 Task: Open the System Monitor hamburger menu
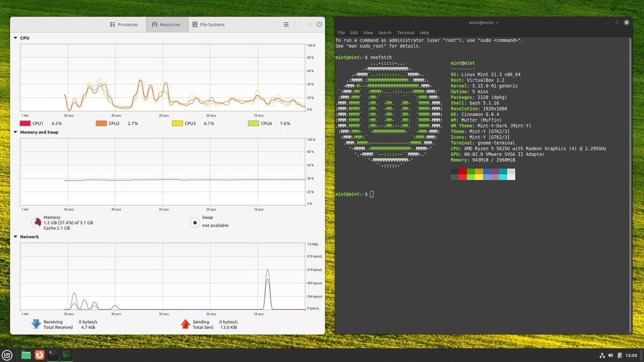point(286,25)
